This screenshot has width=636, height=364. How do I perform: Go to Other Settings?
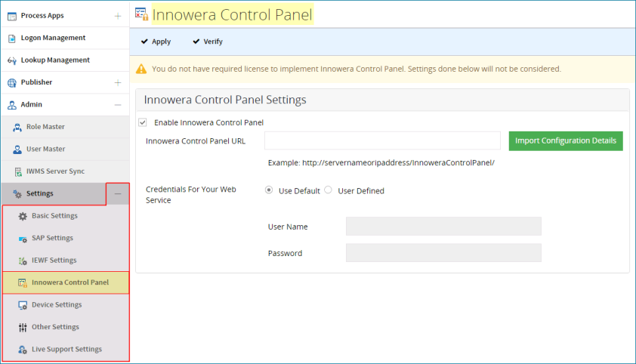click(66, 327)
